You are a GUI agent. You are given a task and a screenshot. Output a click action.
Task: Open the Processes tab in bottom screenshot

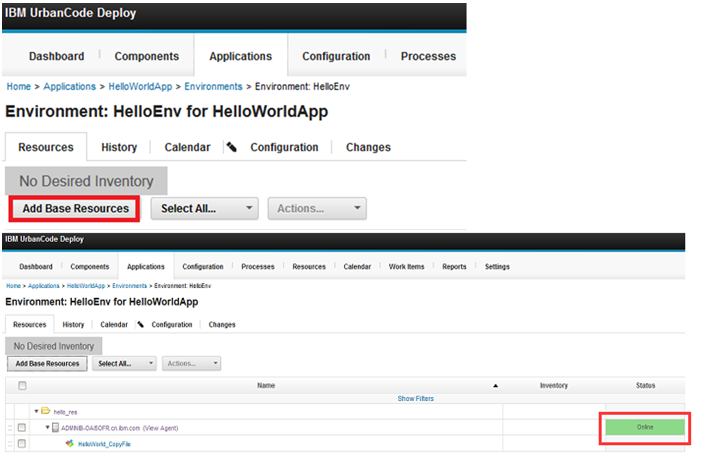point(258,266)
